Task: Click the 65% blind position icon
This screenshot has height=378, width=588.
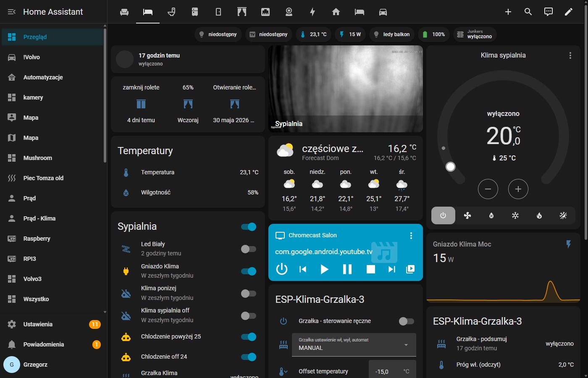Action: (x=188, y=104)
